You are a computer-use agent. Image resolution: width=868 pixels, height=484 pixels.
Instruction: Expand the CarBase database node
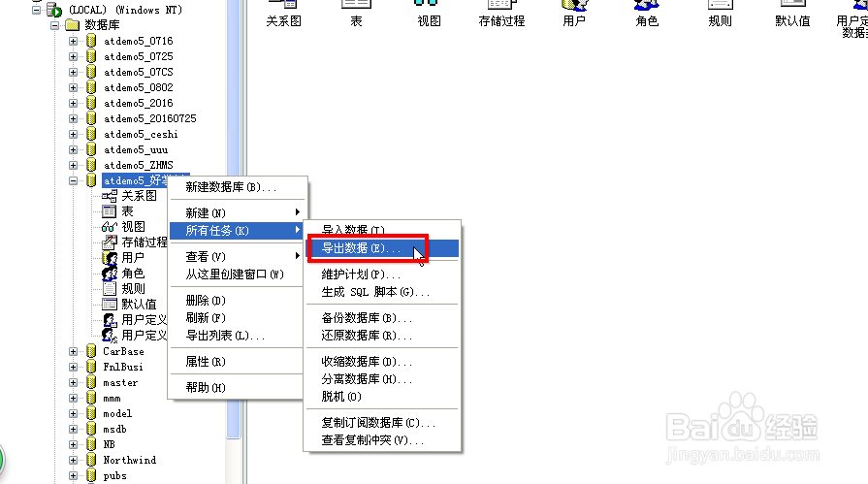[73, 351]
